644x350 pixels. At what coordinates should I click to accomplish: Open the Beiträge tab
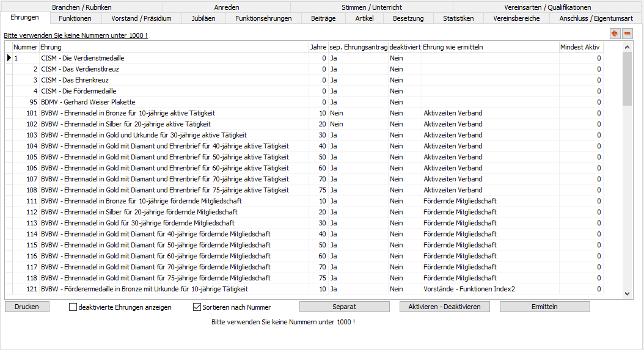click(323, 18)
